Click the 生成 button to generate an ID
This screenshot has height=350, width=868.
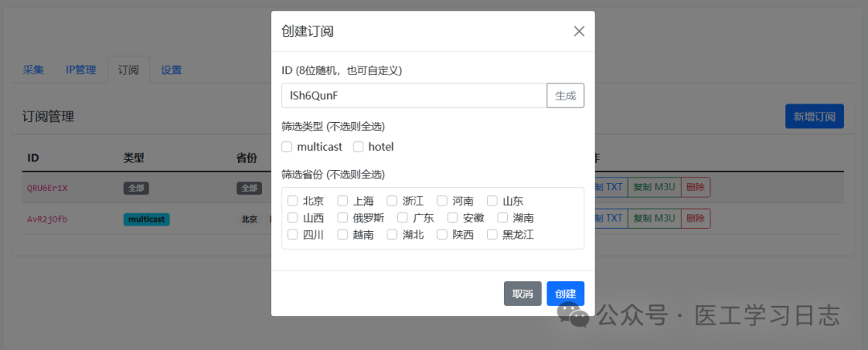(x=566, y=96)
